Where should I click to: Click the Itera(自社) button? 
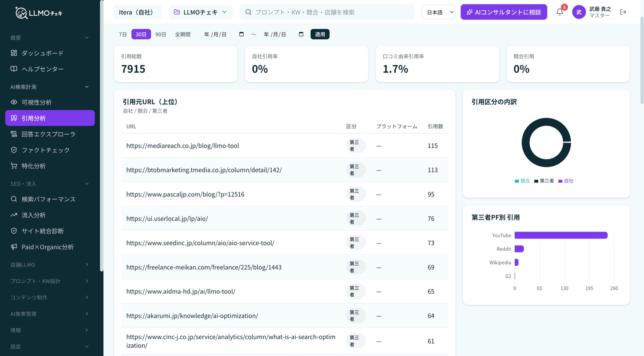coord(137,12)
